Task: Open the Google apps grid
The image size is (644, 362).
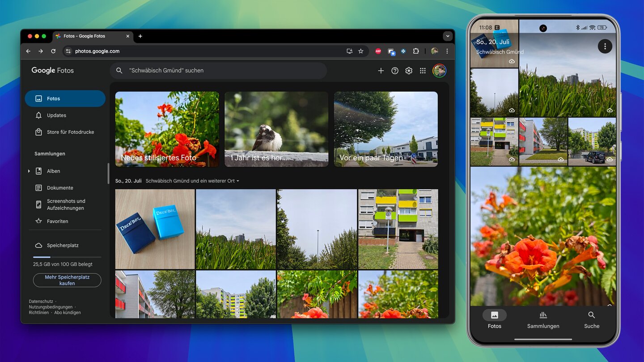Action: click(423, 71)
